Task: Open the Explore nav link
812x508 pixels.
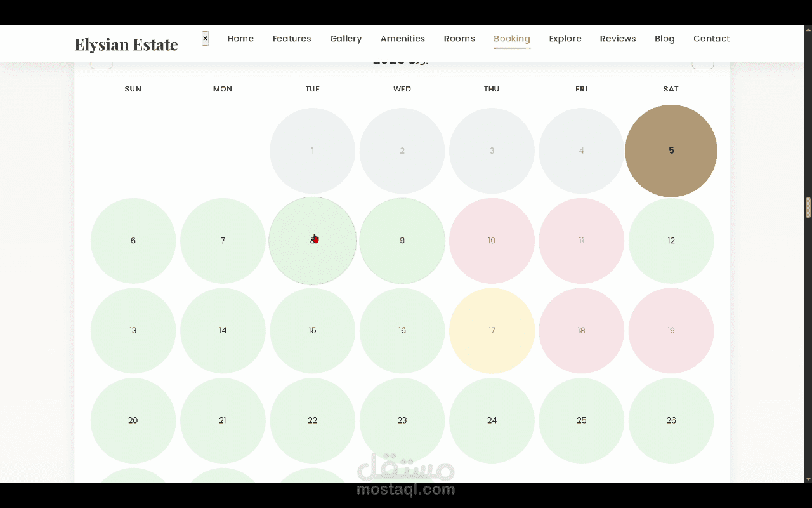Action: [x=565, y=39]
